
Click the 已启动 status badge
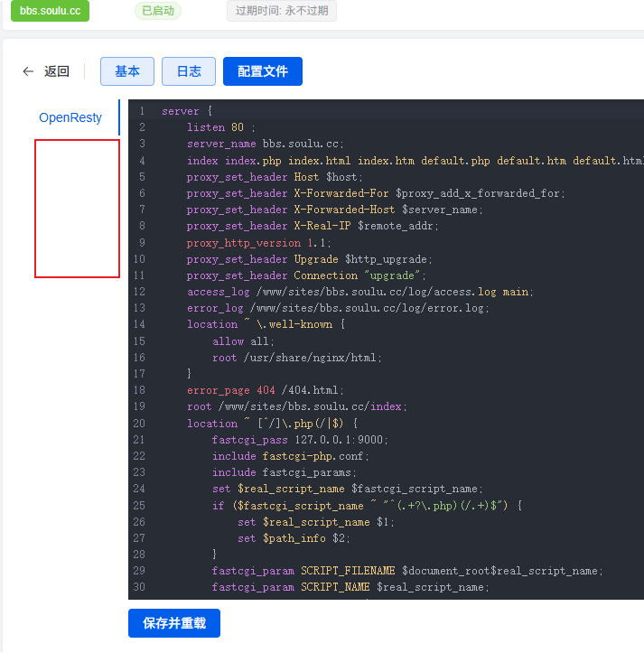158,11
